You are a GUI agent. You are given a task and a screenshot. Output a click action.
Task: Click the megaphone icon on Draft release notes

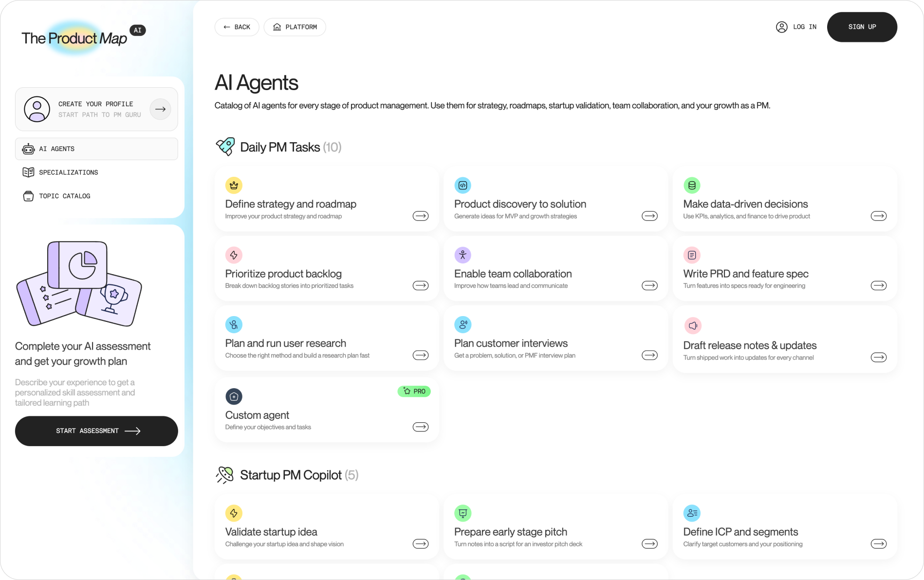[693, 325]
